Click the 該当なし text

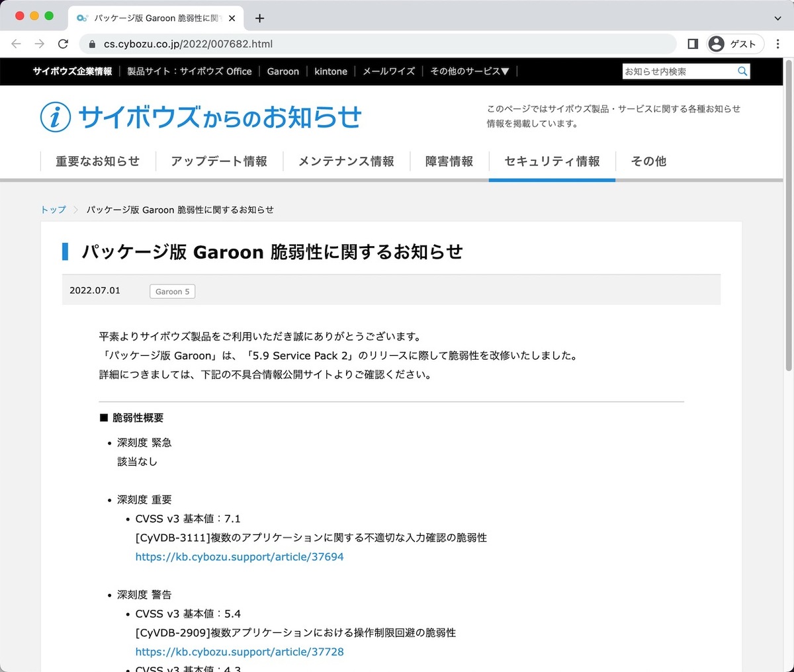[x=137, y=462]
